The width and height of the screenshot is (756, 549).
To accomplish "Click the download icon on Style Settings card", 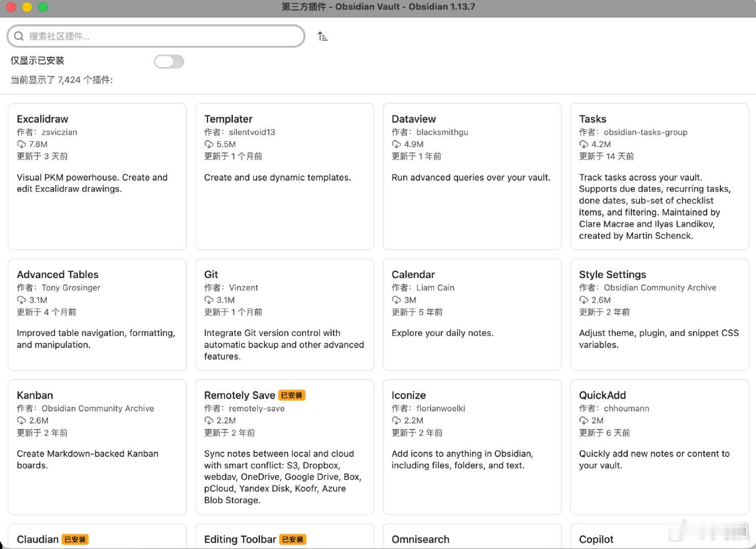I will click(584, 300).
